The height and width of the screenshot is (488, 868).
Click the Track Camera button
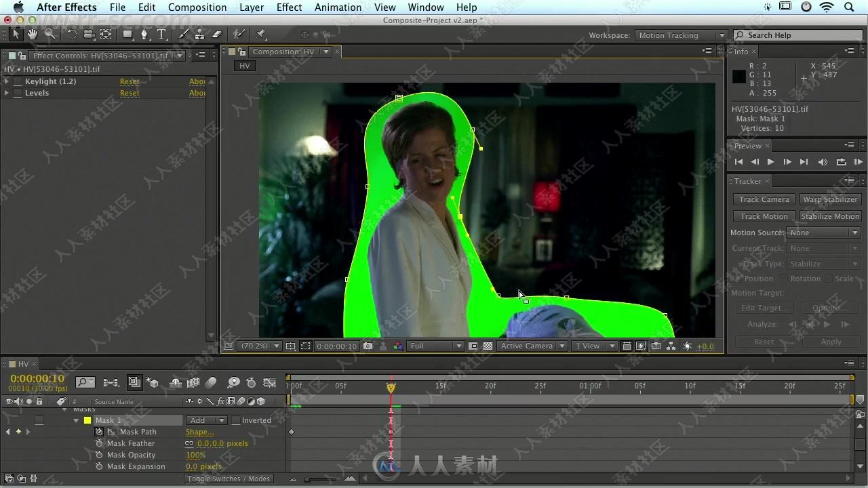click(x=764, y=199)
